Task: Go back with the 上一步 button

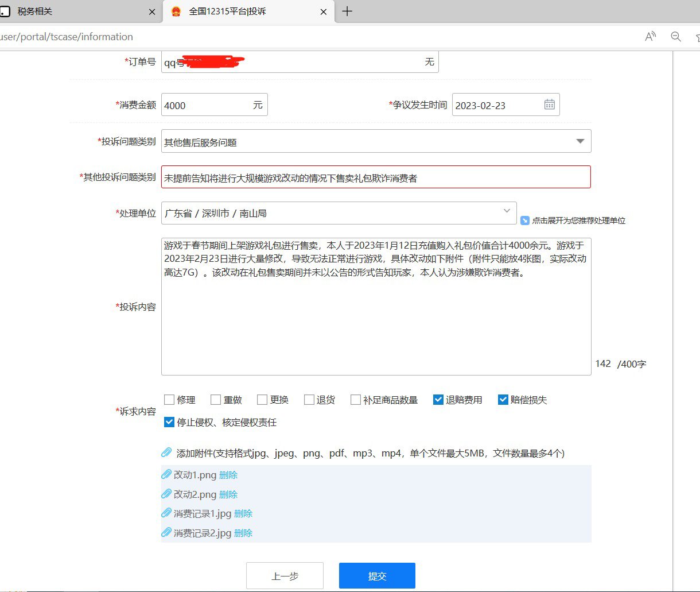Action: [285, 575]
